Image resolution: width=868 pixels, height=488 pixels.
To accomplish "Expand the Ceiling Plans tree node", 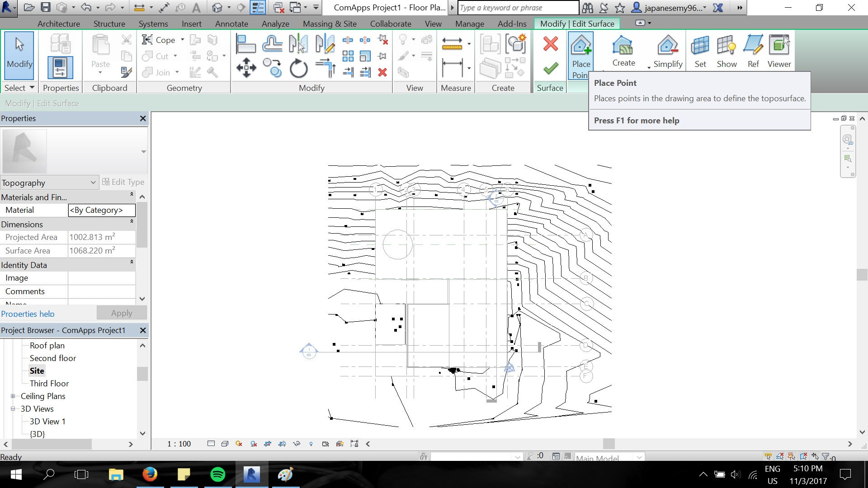I will pos(13,396).
